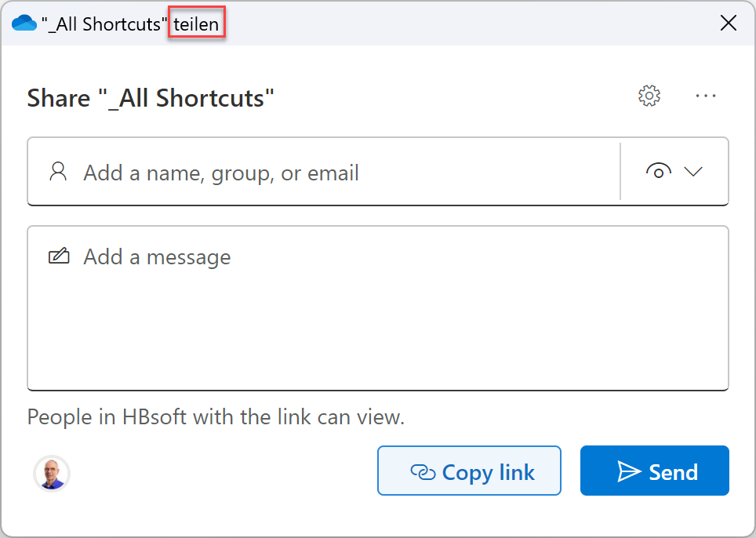Click the person icon in recipient field
The image size is (756, 538).
(x=58, y=172)
